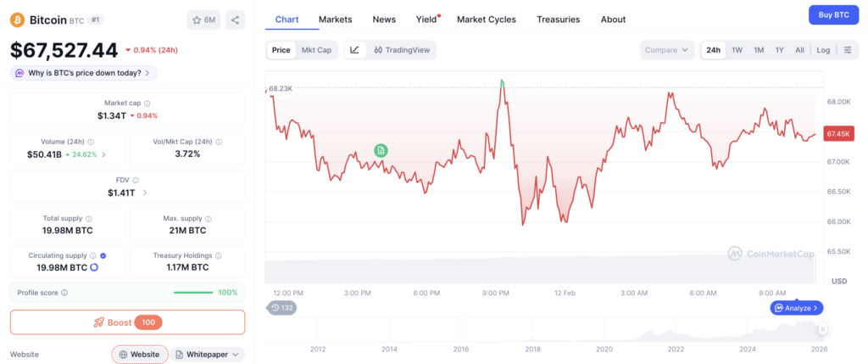This screenshot has width=868, height=364.
Task: Click Volume (24h) info icon
Action: click(x=91, y=142)
